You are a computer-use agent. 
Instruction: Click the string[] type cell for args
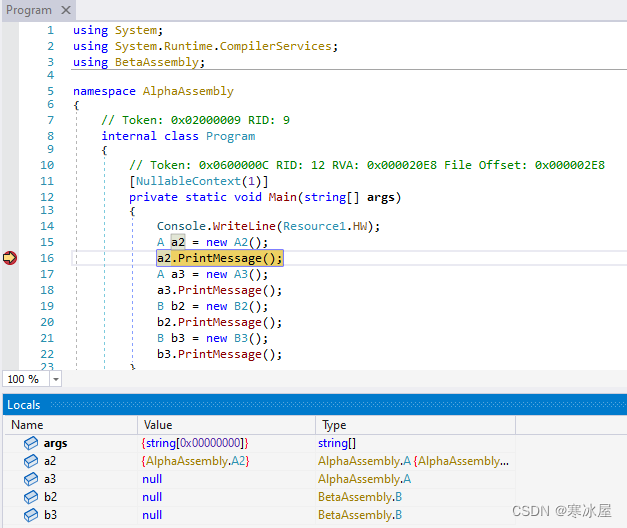click(337, 443)
